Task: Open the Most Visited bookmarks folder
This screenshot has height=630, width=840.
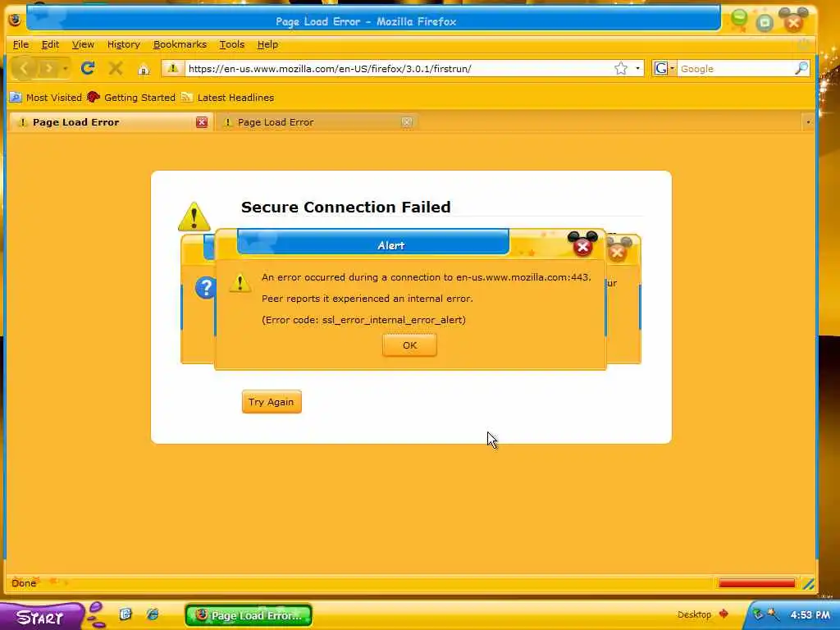Action: 46,98
